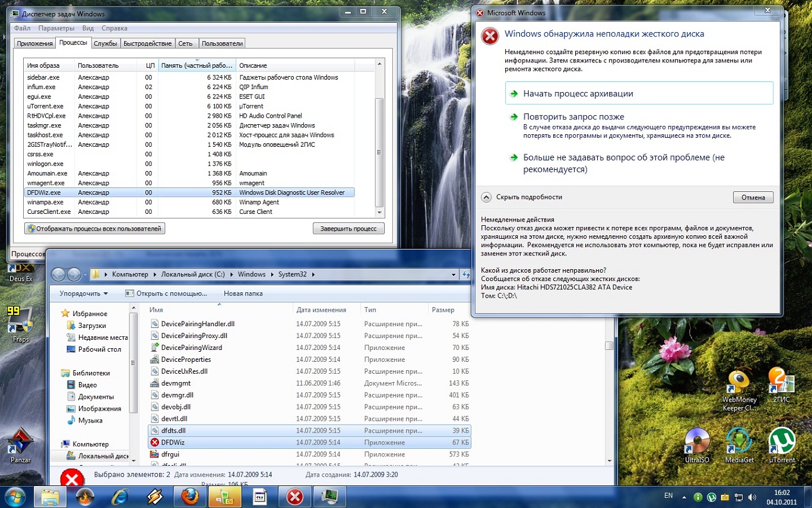Click the EN language indicator in tray
Screen dimensions: 812x508
click(x=668, y=496)
